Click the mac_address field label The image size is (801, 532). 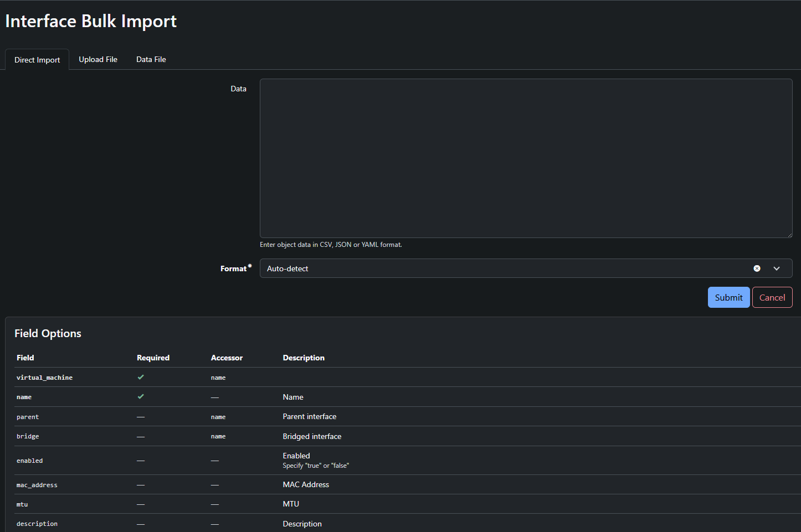click(37, 484)
